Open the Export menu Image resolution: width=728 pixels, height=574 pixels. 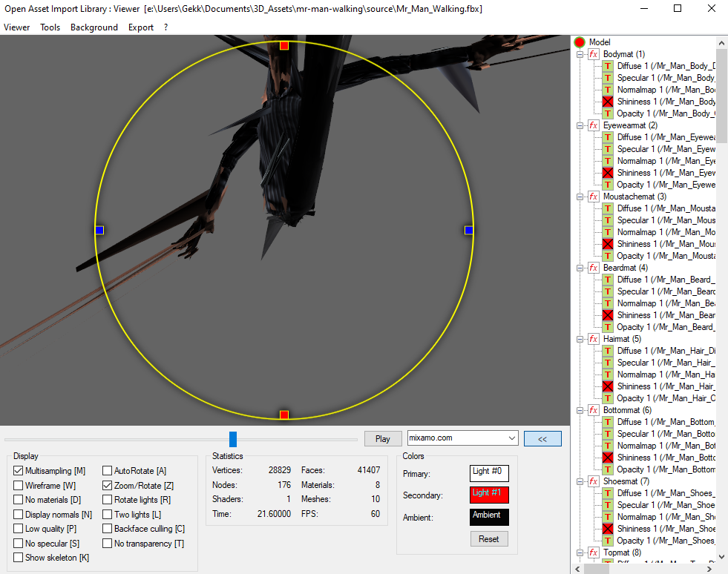click(141, 27)
